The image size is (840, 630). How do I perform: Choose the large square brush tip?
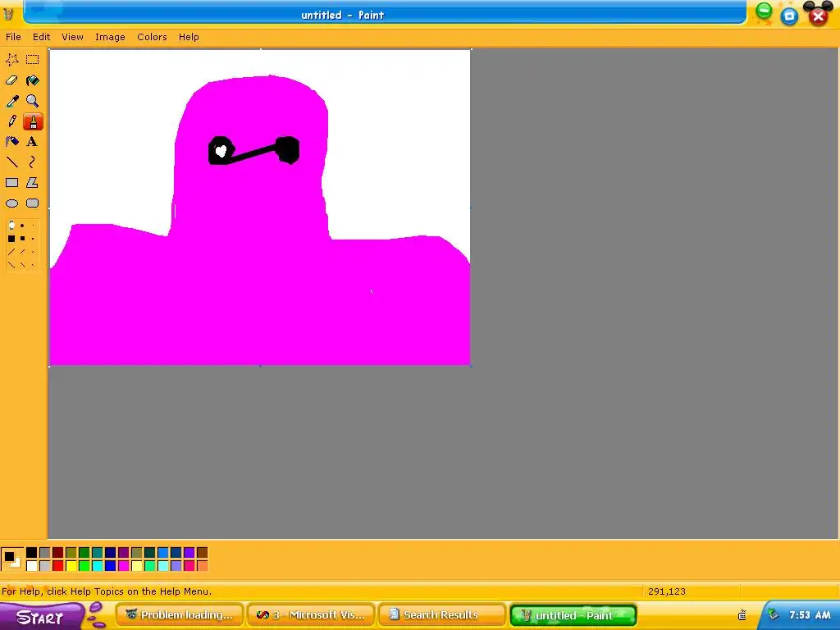pyautogui.click(x=11, y=239)
